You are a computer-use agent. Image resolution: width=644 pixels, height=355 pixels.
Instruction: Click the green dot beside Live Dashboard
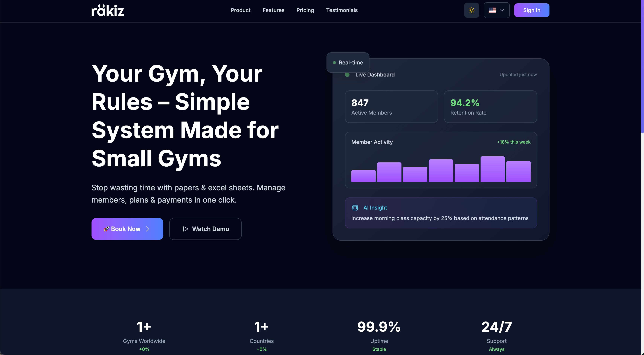tap(347, 75)
